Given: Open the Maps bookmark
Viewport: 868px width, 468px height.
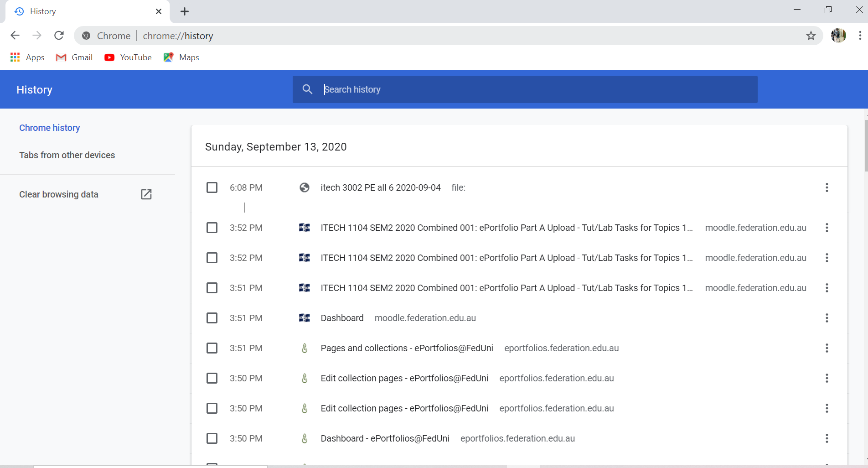Looking at the screenshot, I should coord(181,57).
